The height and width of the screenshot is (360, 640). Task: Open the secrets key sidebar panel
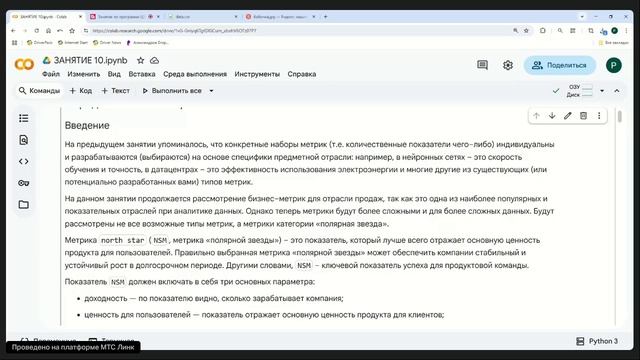[x=24, y=183]
